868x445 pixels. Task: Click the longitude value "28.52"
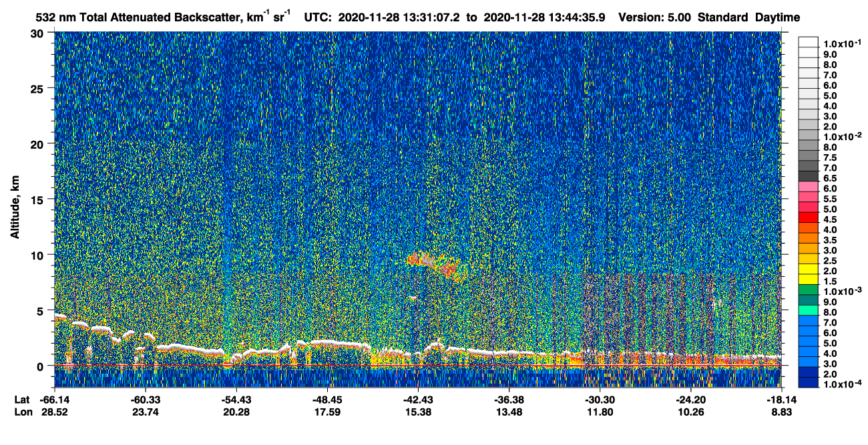[54, 412]
